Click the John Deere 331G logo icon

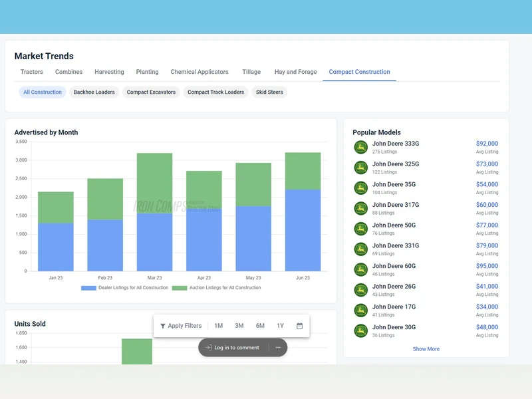360,249
